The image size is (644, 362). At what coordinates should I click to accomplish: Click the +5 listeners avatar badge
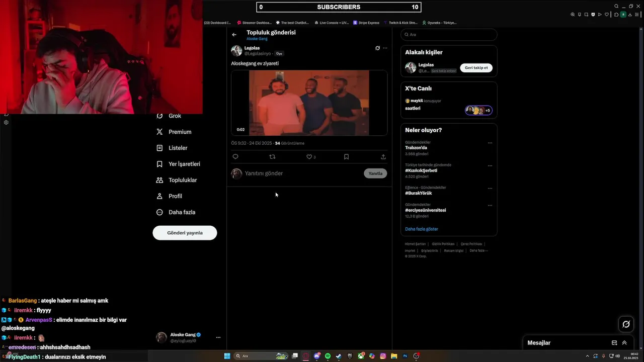tap(478, 110)
